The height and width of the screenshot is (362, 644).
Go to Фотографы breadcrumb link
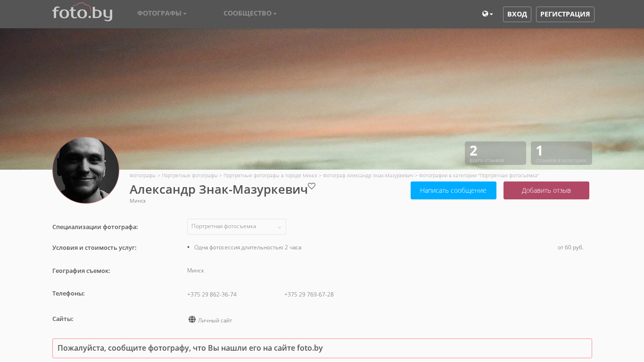[142, 175]
